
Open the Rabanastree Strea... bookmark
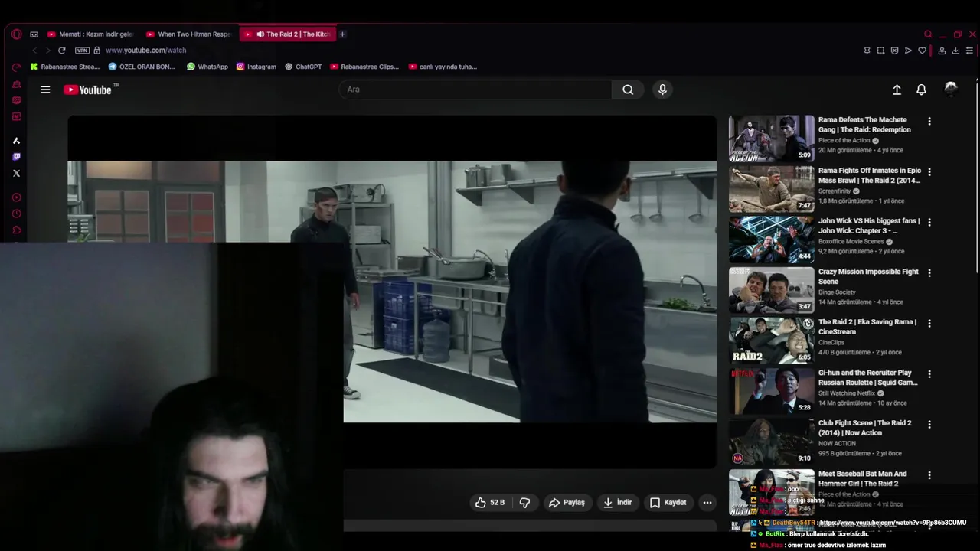65,67
